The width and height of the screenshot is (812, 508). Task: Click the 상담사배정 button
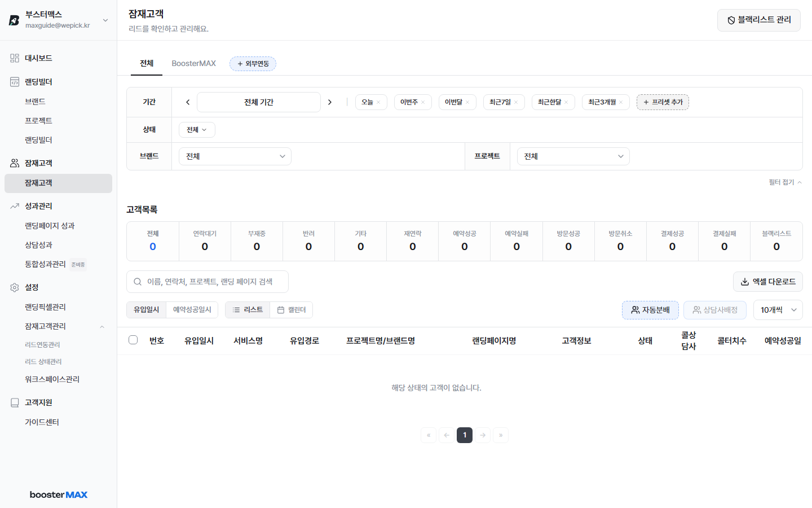coord(715,310)
